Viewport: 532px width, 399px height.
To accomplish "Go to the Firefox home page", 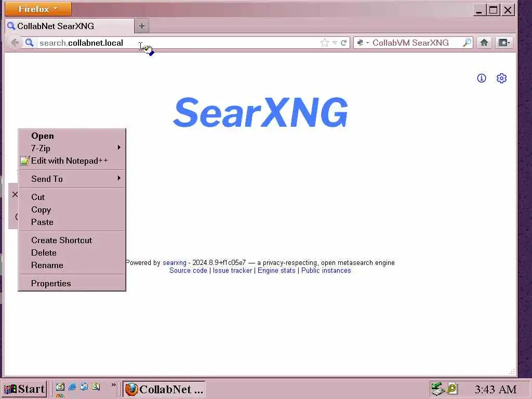I will (x=484, y=43).
